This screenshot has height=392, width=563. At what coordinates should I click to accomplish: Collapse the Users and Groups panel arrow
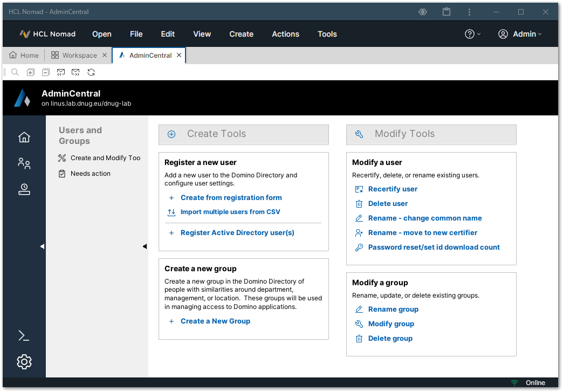coord(145,246)
